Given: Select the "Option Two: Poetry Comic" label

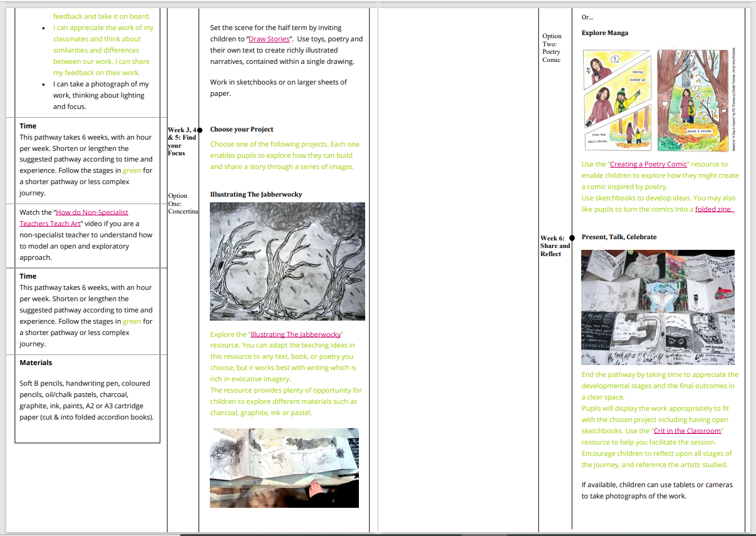Looking at the screenshot, I should coord(552,48).
